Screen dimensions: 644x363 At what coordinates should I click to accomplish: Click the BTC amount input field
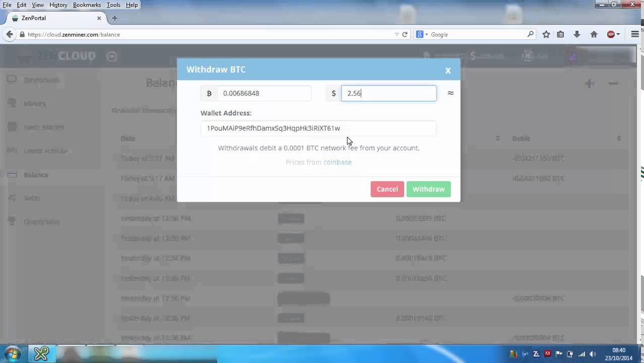click(x=264, y=93)
